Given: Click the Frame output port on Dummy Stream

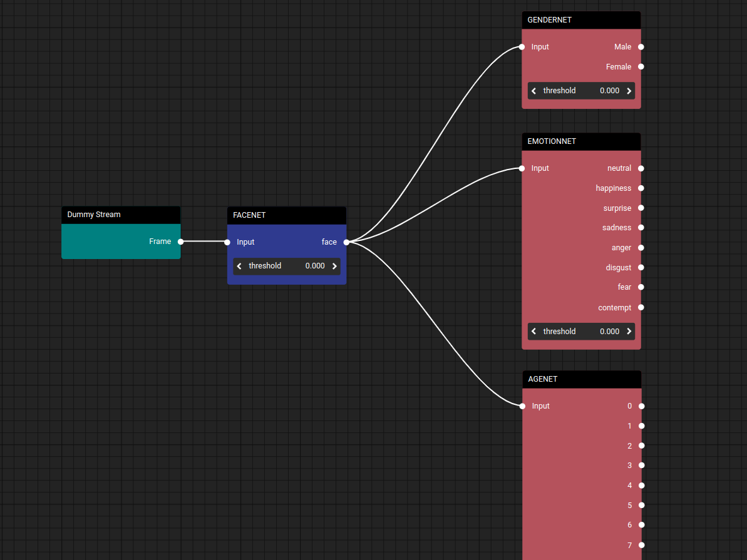Looking at the screenshot, I should 180,242.
